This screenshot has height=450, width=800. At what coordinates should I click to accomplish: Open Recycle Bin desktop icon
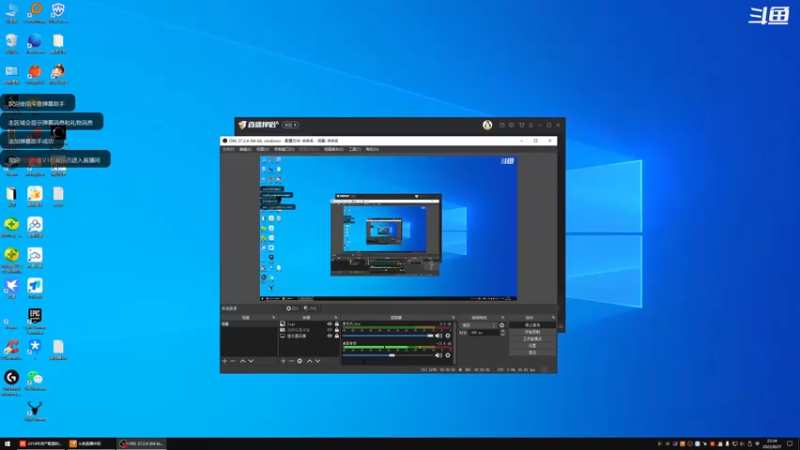click(11, 44)
